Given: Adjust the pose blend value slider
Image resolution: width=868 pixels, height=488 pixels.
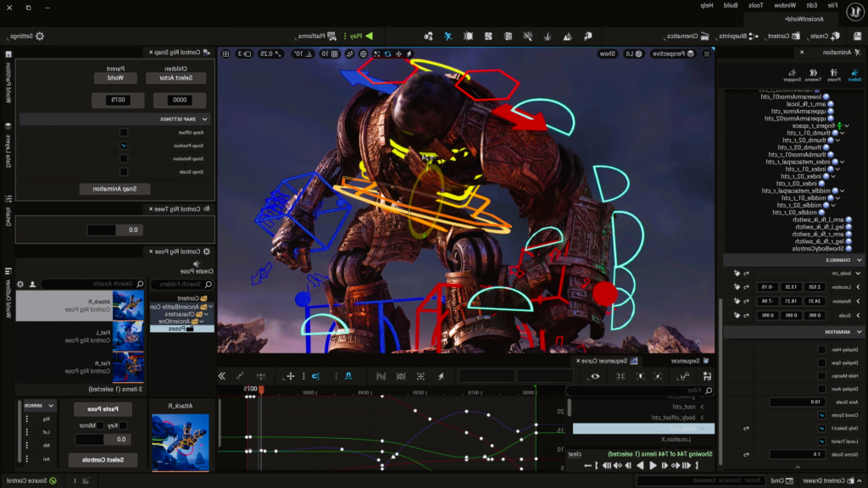Looking at the screenshot, I should pos(103,440).
